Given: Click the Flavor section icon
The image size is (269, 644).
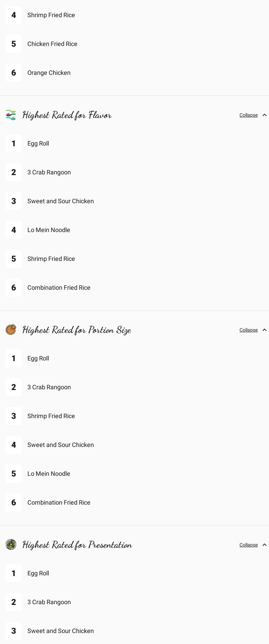Looking at the screenshot, I should tap(11, 115).
